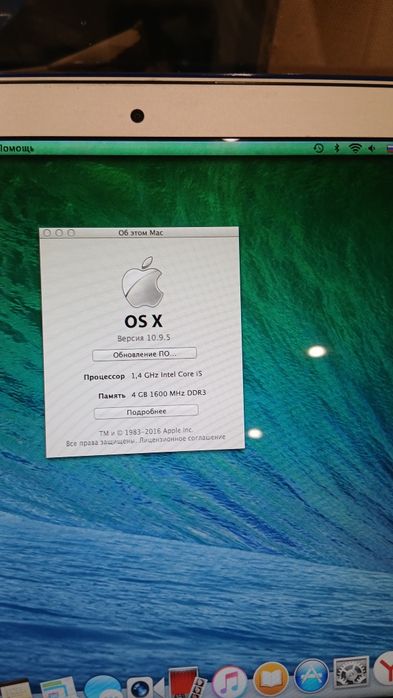
Task: Click the volume speaker icon
Action: 372,148
